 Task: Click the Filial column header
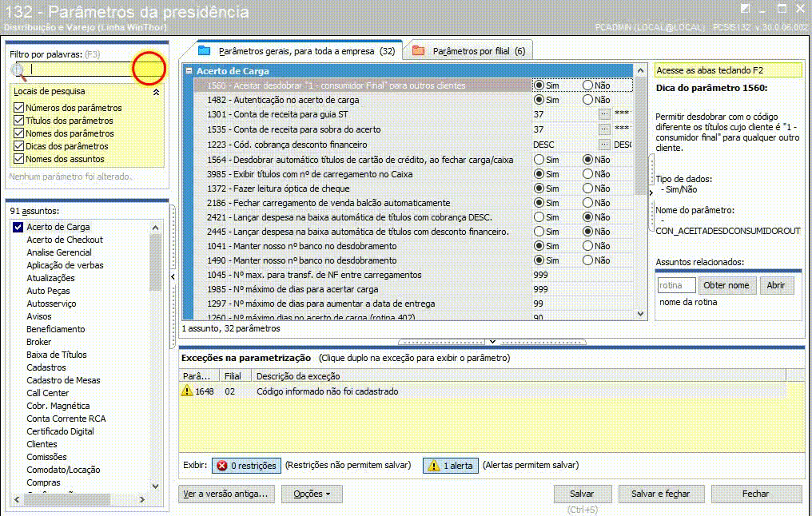pyautogui.click(x=234, y=376)
